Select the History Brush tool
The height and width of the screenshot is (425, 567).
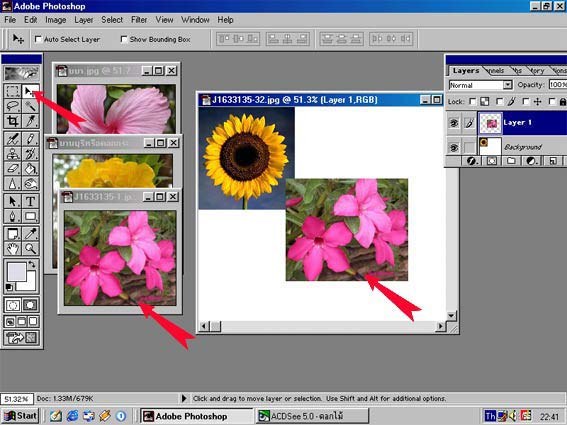(x=30, y=153)
